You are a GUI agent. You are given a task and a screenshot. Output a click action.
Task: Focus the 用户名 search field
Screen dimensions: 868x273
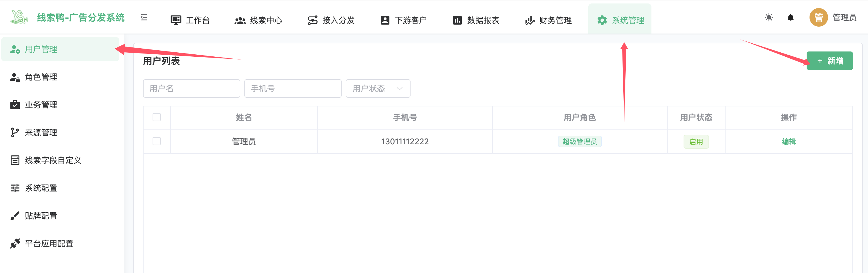[x=191, y=88]
